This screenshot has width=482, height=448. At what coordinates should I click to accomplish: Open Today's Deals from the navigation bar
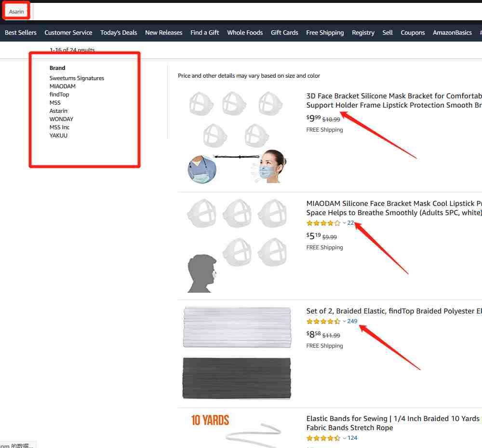(x=119, y=33)
